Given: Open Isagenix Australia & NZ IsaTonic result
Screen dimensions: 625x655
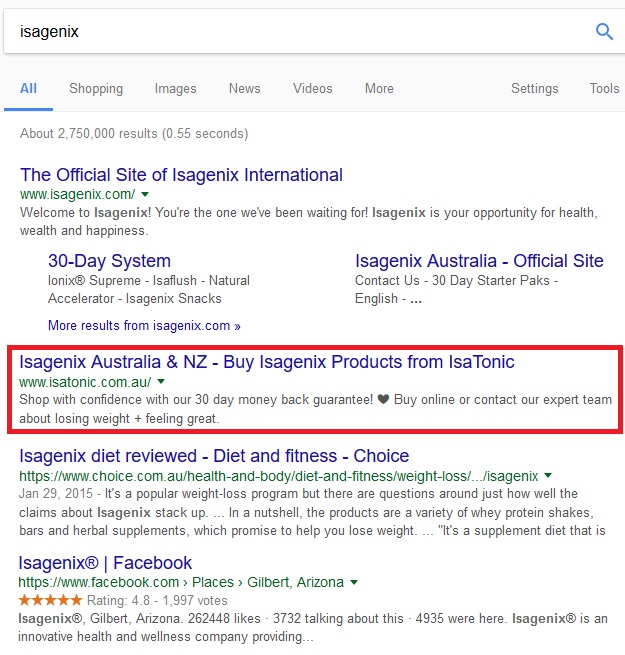Looking at the screenshot, I should tap(267, 362).
